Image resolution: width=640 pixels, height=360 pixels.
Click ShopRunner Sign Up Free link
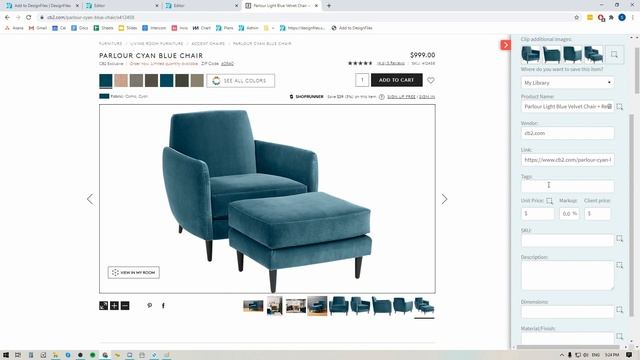pos(401,97)
